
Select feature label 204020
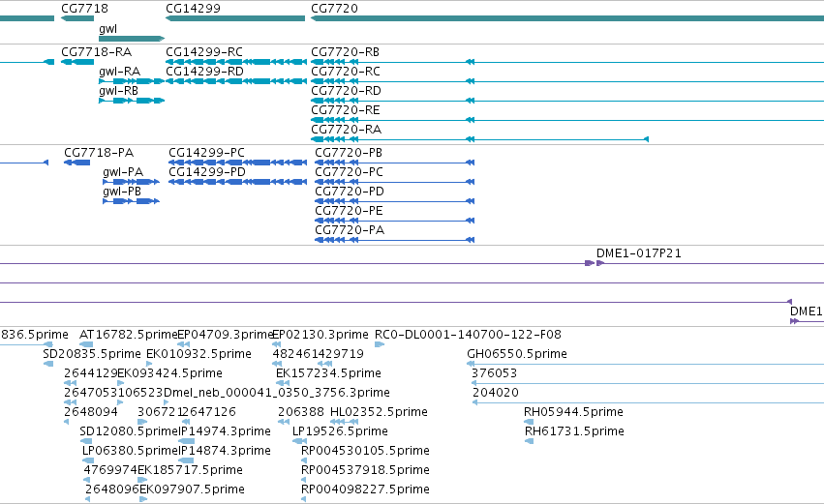coord(496,393)
